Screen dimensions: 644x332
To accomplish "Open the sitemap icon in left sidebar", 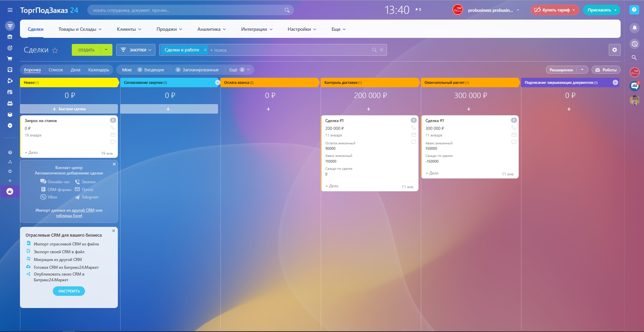I will tap(10, 162).
